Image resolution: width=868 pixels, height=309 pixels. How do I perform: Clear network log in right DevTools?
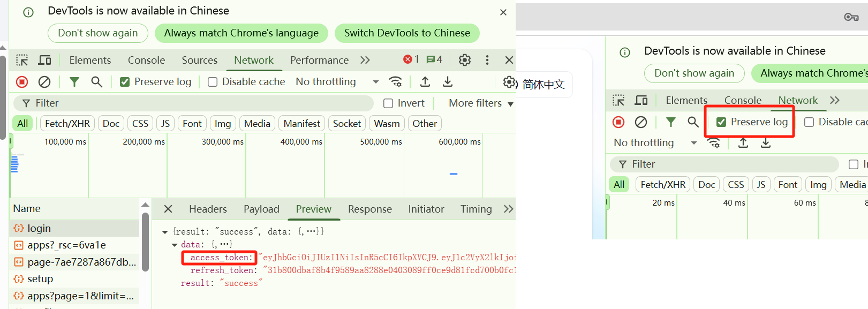pyautogui.click(x=641, y=122)
